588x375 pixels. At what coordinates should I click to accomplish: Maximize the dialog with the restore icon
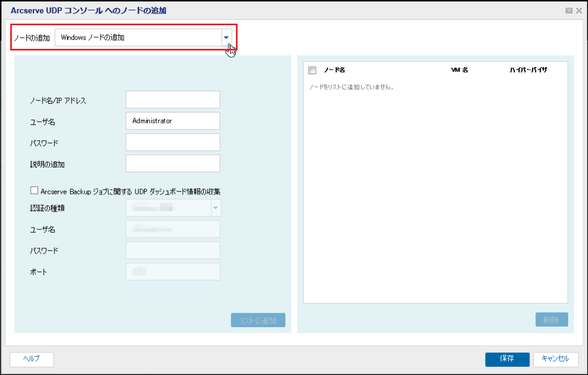click(x=569, y=11)
